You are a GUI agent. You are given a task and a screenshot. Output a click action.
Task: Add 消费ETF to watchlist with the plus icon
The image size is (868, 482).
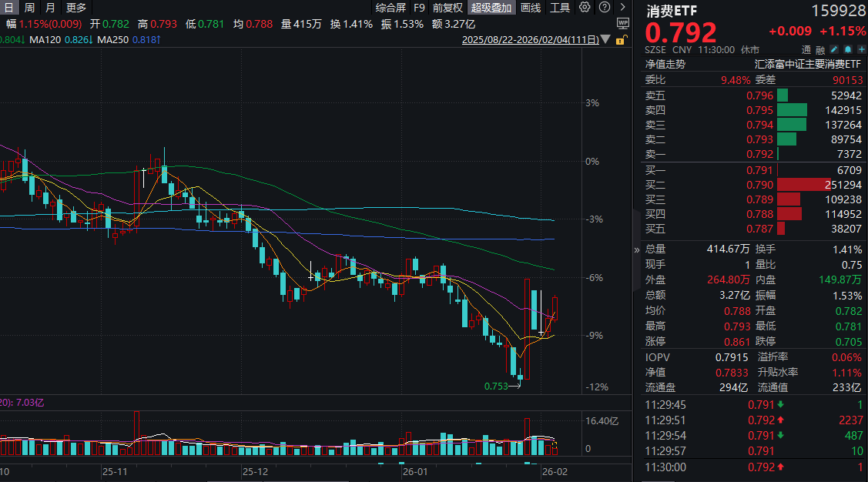click(x=863, y=49)
